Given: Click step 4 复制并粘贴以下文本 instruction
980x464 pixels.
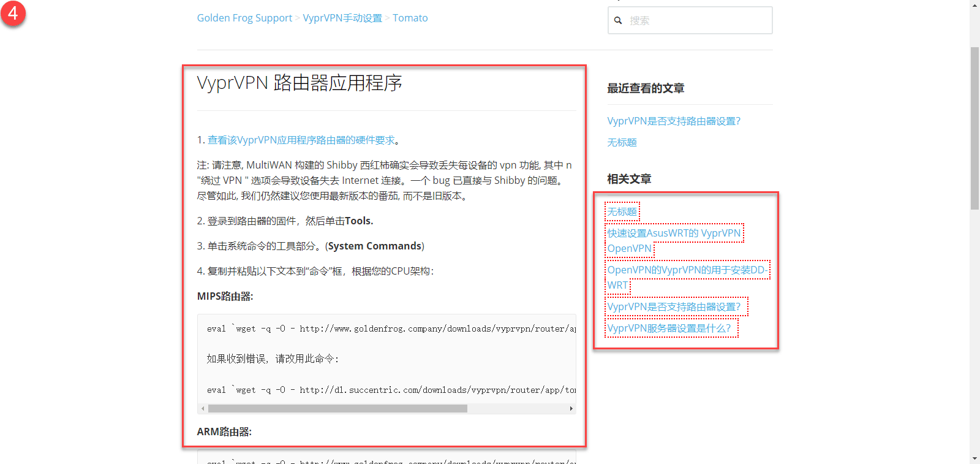Looking at the screenshot, I should 315,271.
